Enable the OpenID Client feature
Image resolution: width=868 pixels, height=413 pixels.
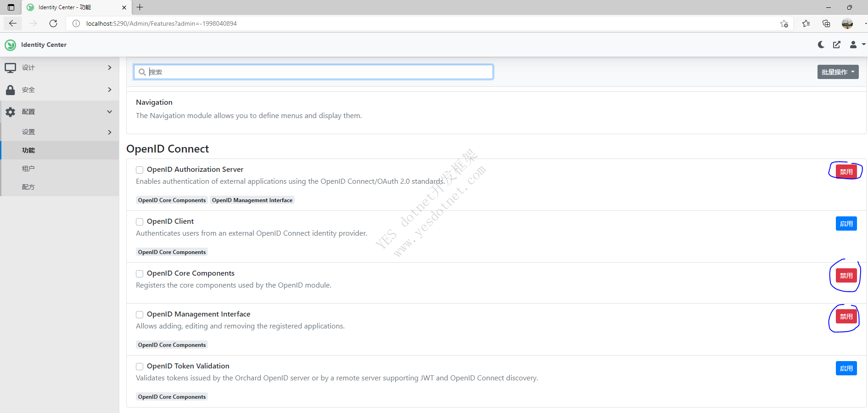846,224
